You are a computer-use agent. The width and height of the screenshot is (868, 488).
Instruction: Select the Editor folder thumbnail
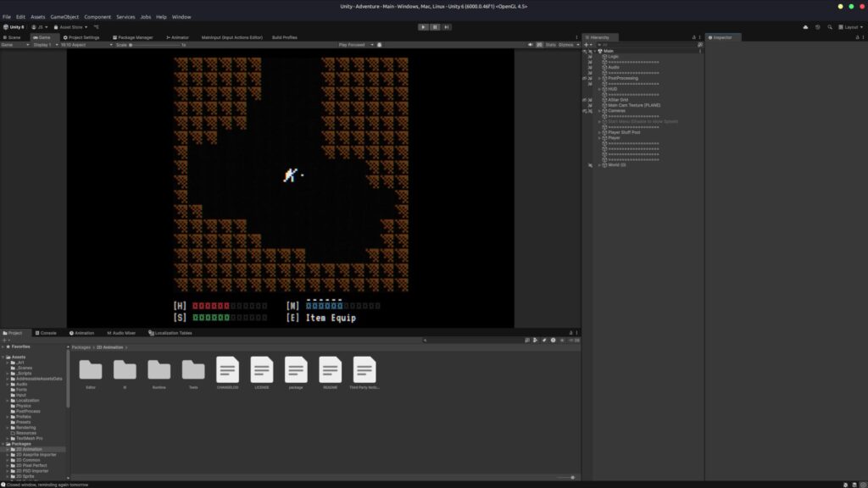click(x=91, y=369)
